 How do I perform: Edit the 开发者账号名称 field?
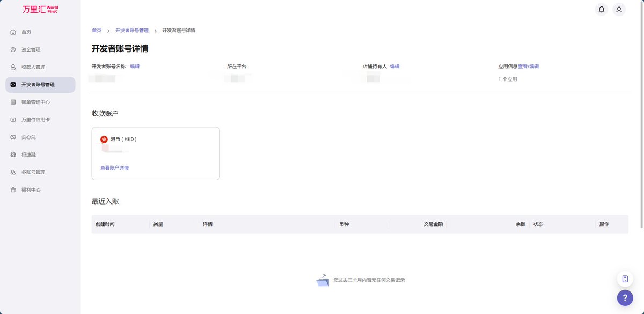[x=135, y=67]
